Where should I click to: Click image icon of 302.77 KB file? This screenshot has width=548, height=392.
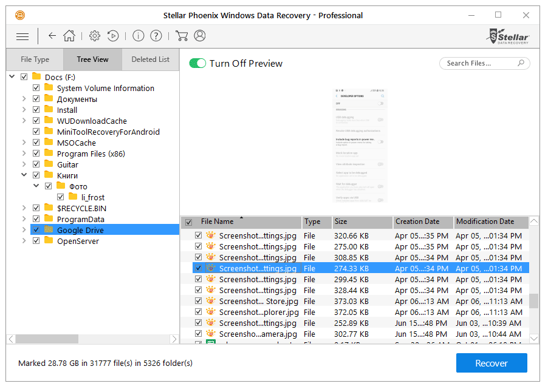point(210,333)
